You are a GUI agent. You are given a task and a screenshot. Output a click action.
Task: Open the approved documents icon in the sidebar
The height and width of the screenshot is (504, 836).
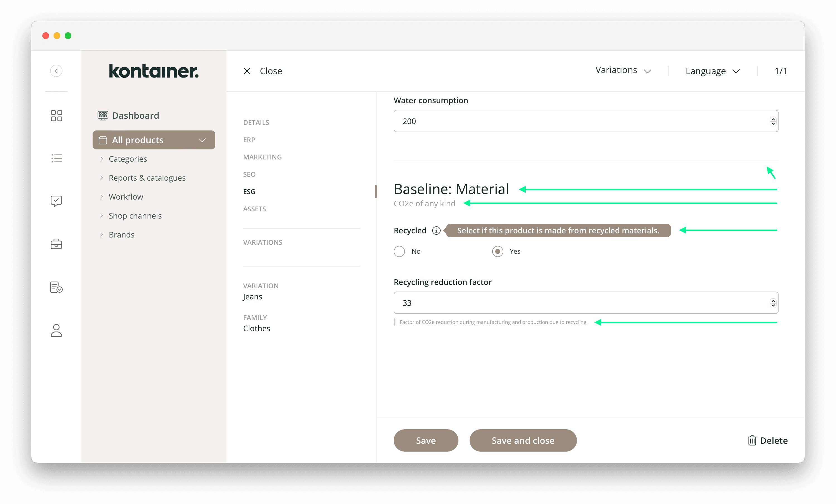point(56,287)
